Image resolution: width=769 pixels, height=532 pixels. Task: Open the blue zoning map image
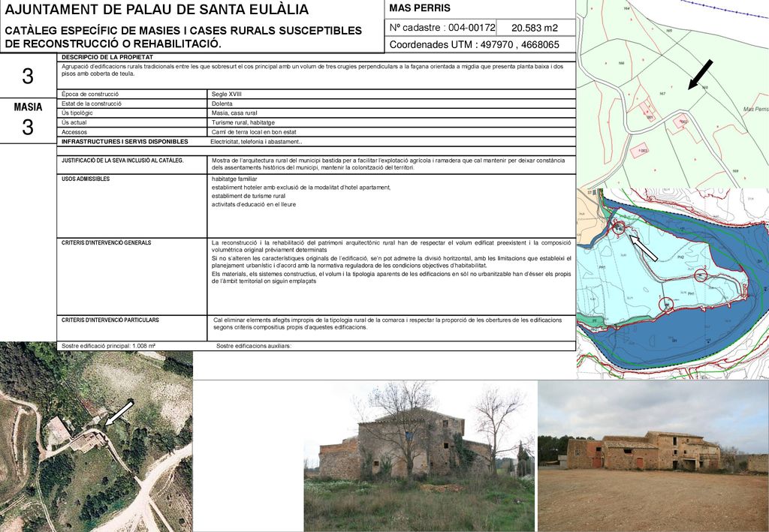[672, 284]
